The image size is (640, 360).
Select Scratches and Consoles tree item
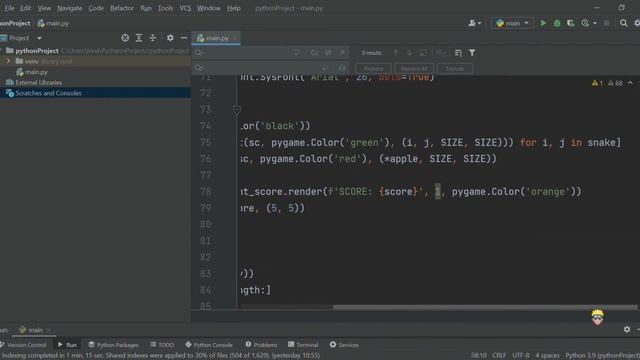coord(44,93)
